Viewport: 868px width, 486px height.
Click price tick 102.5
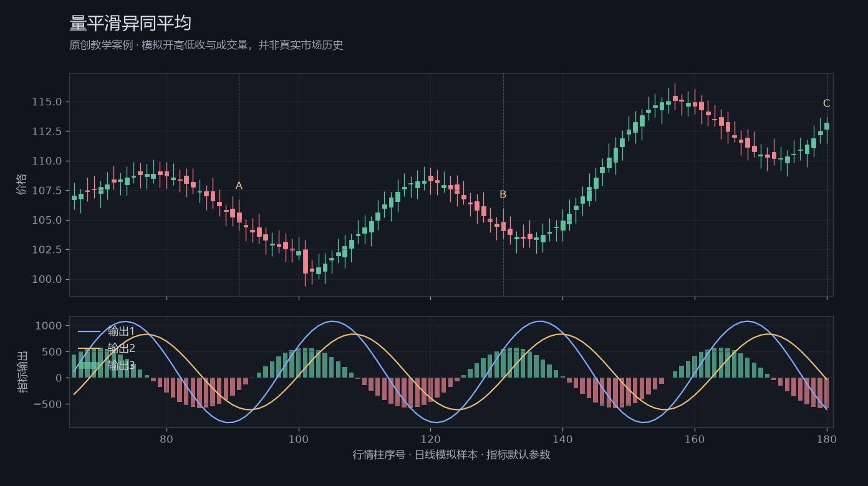click(47, 250)
